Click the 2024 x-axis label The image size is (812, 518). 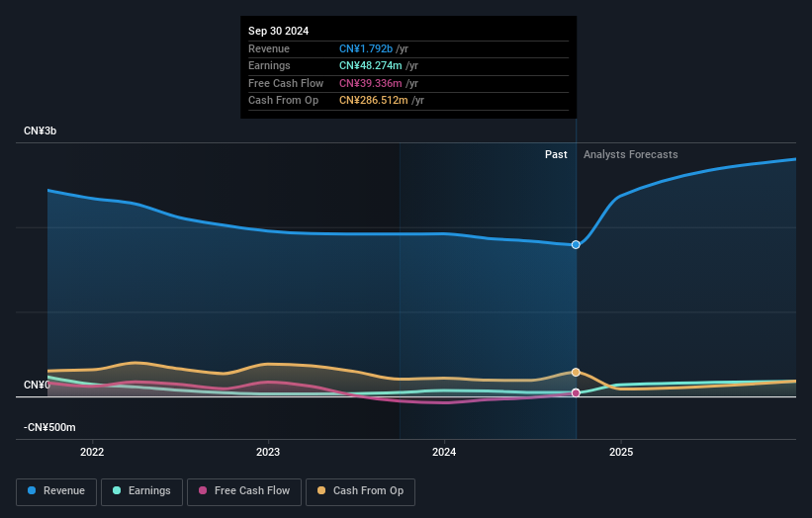click(444, 452)
